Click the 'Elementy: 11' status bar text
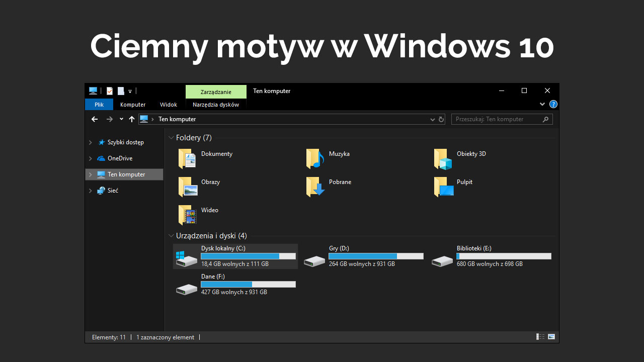Viewport: 644px width, 362px height. [x=109, y=337]
